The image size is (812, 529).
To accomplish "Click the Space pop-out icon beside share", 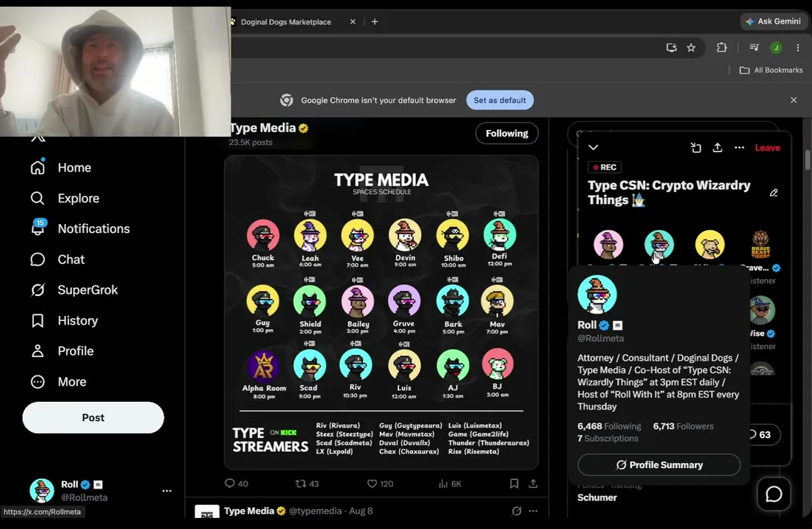I will [696, 148].
